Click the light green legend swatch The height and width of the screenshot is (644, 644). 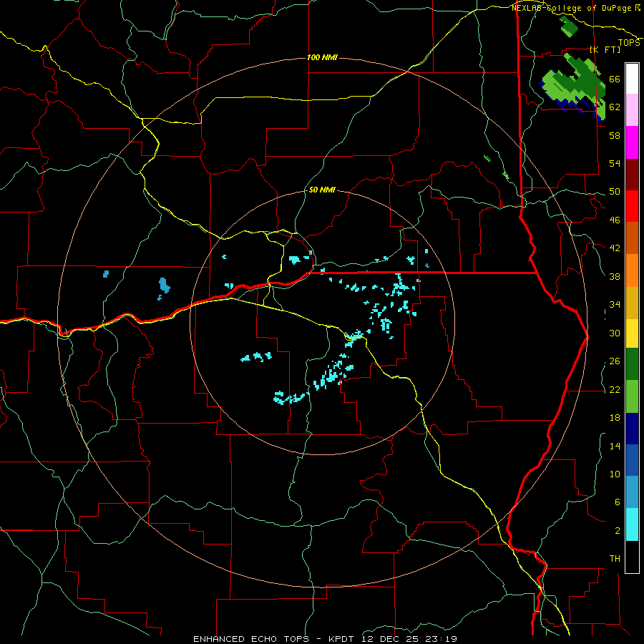[x=632, y=396]
